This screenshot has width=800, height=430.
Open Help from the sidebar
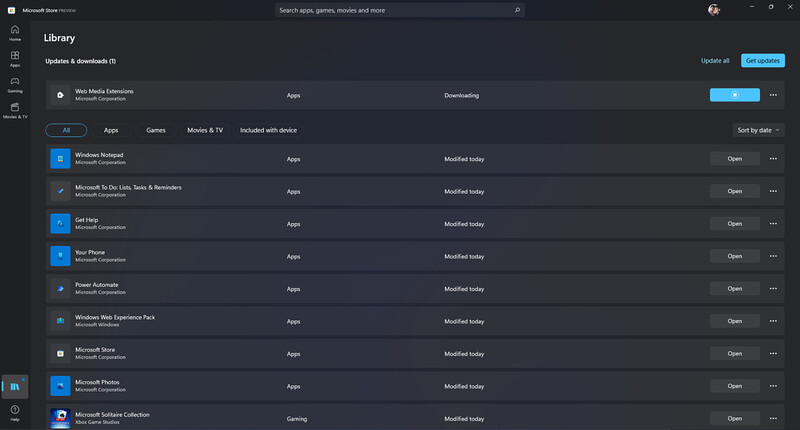pos(15,413)
